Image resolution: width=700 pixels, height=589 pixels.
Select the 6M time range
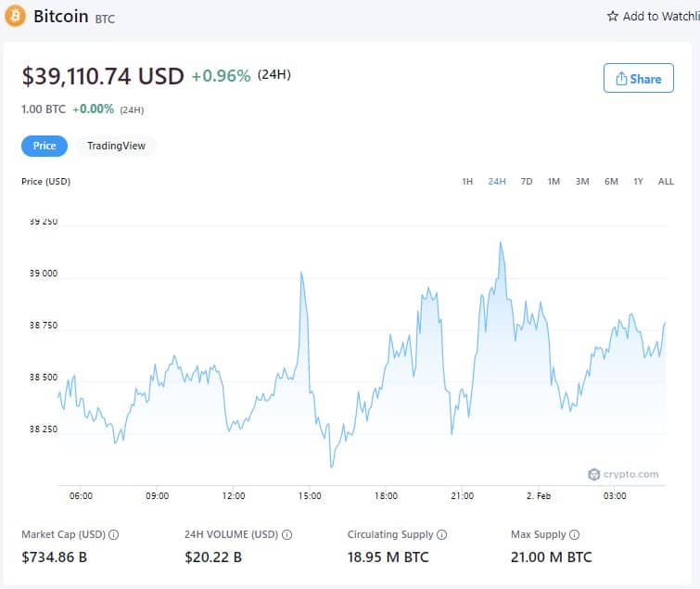611,181
